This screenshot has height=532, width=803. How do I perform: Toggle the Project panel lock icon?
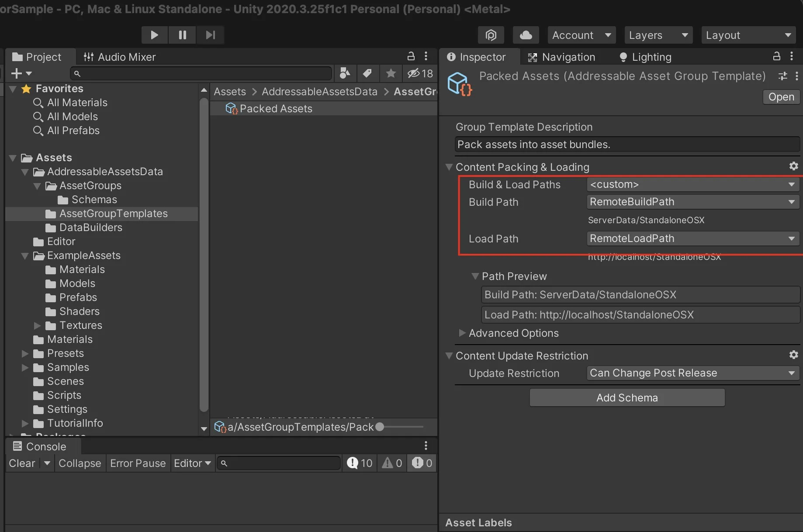(x=411, y=56)
